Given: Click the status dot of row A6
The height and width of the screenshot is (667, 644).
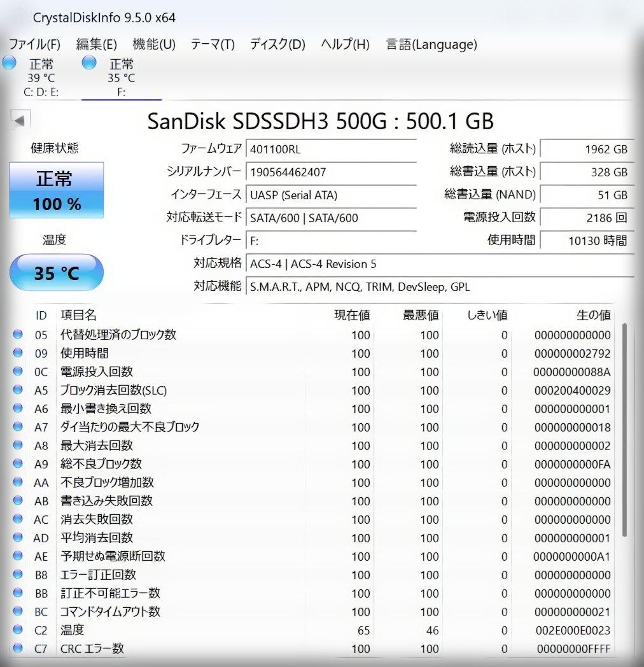Looking at the screenshot, I should point(18,408).
